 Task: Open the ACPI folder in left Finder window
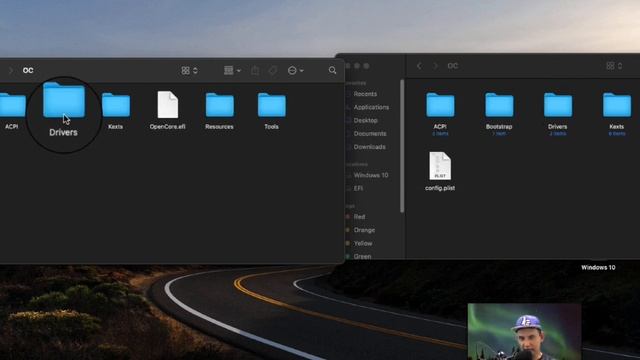pyautogui.click(x=12, y=105)
